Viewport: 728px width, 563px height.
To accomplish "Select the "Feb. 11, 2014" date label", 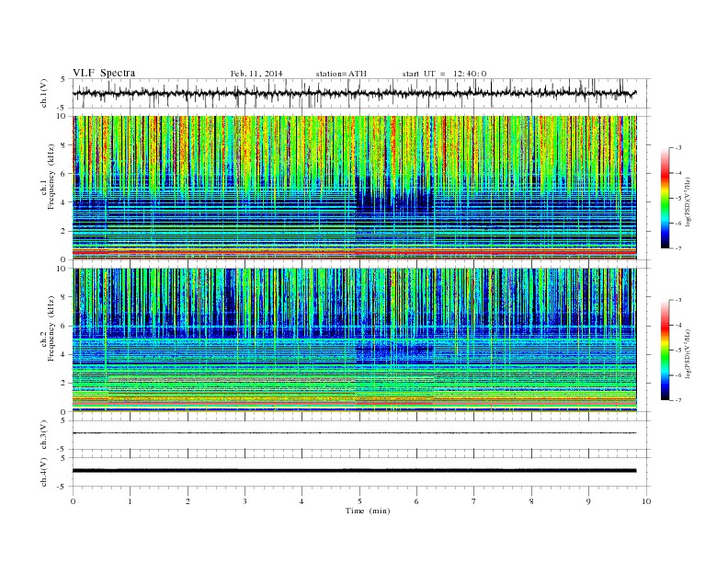I will click(256, 74).
